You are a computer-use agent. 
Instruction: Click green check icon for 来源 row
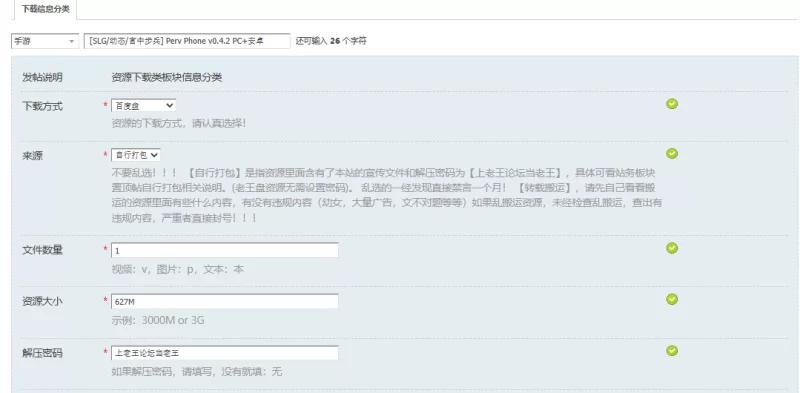(672, 154)
